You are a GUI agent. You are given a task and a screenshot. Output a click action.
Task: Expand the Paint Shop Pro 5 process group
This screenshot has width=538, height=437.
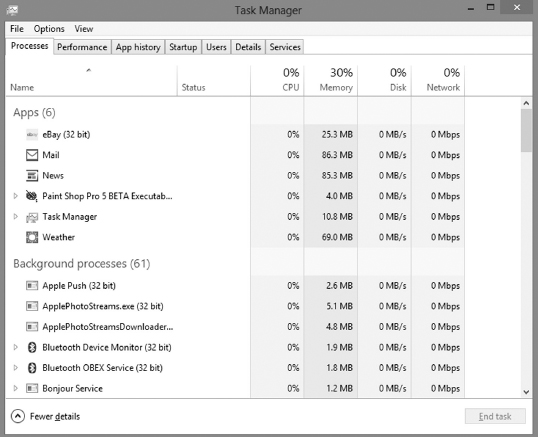tap(15, 196)
